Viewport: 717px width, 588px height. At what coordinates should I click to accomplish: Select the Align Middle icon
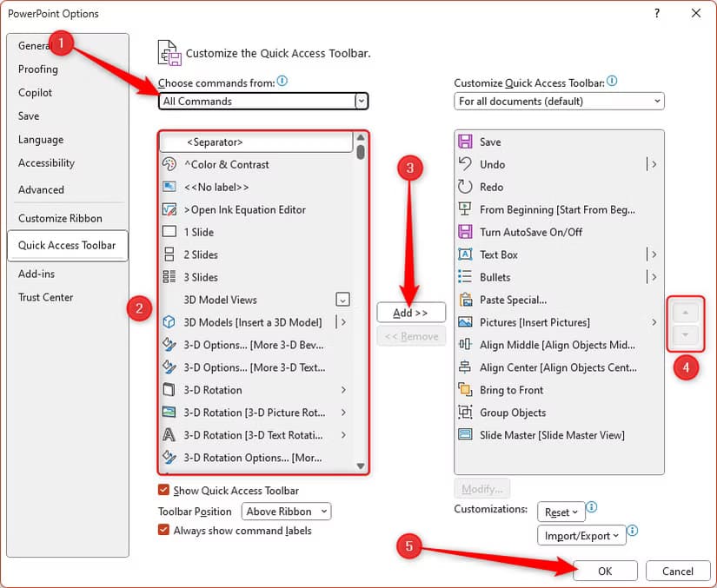(x=465, y=345)
